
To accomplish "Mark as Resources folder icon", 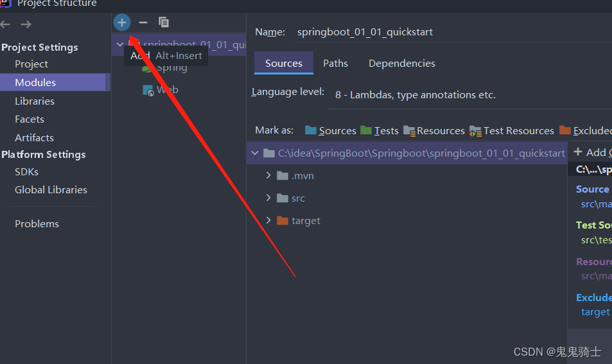I will click(410, 131).
